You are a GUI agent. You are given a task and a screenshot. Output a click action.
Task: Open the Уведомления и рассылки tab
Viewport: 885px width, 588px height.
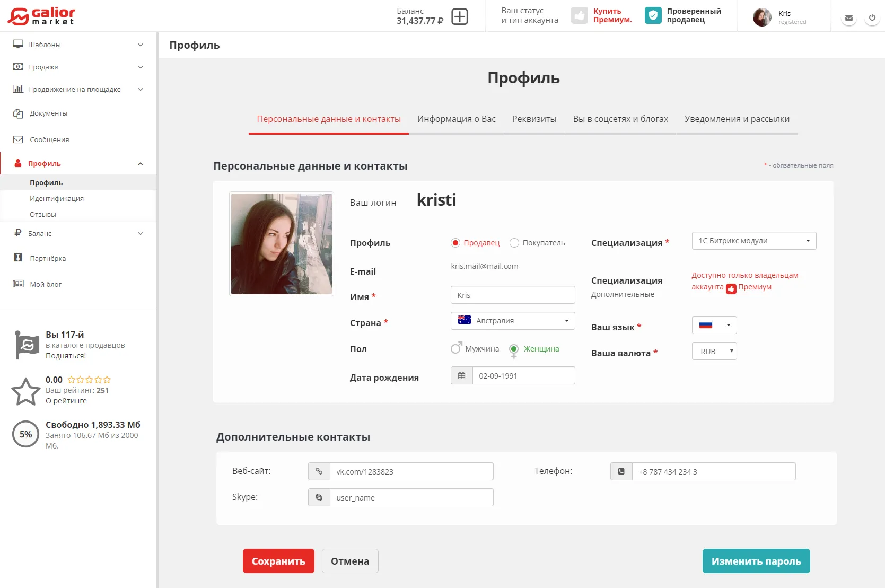[737, 119]
